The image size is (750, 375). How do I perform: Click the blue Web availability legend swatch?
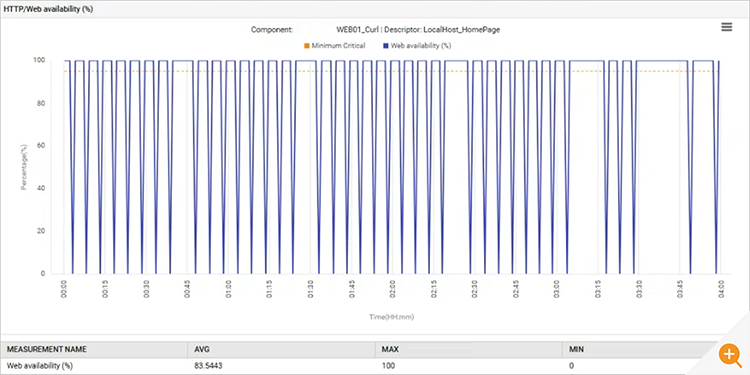[386, 46]
